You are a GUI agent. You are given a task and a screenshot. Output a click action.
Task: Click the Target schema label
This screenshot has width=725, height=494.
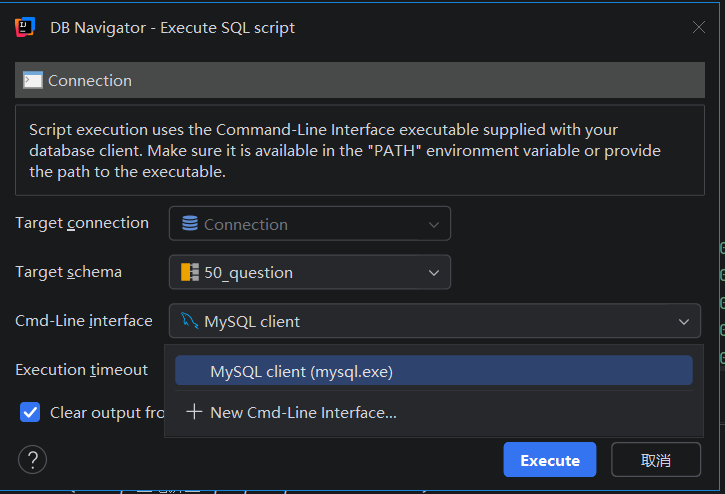68,272
